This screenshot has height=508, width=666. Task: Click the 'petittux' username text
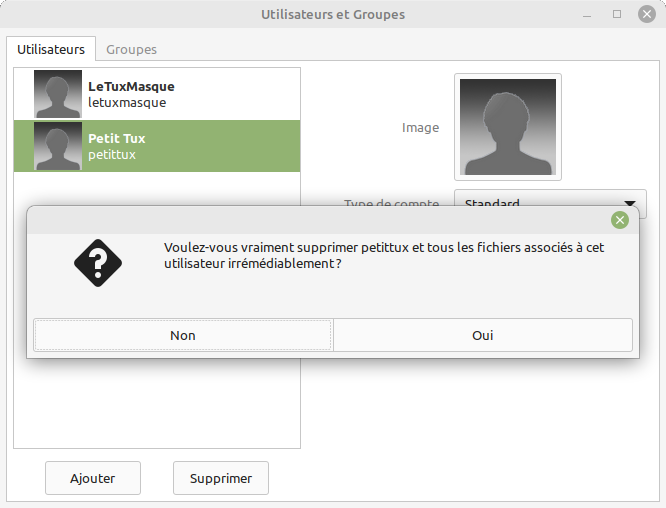[112, 155]
